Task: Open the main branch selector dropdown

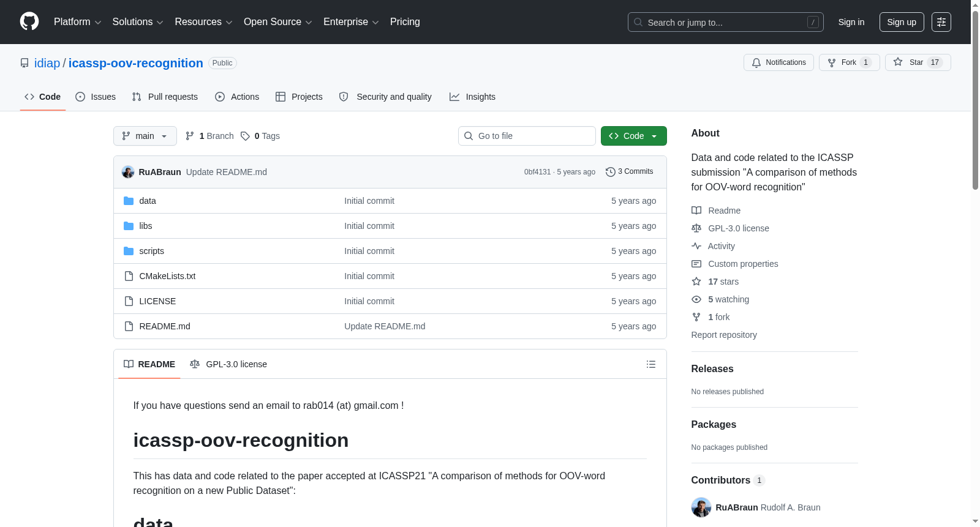Action: click(145, 136)
